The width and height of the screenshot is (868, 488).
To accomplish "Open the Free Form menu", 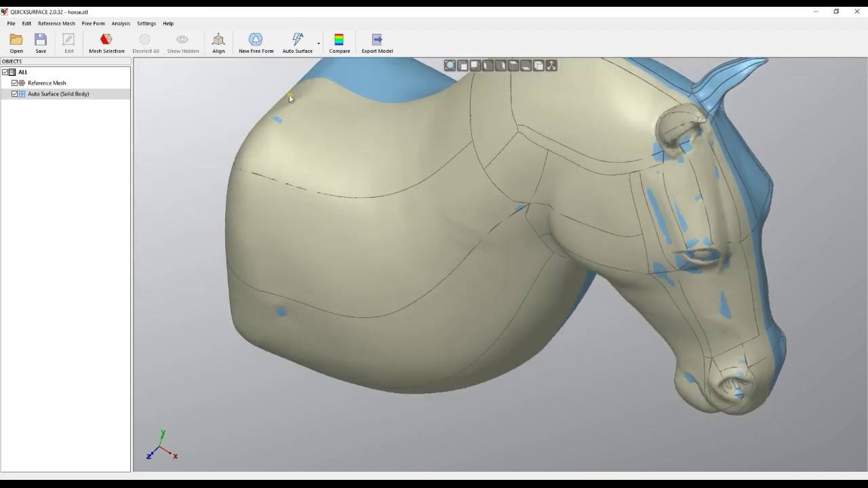I will [93, 24].
